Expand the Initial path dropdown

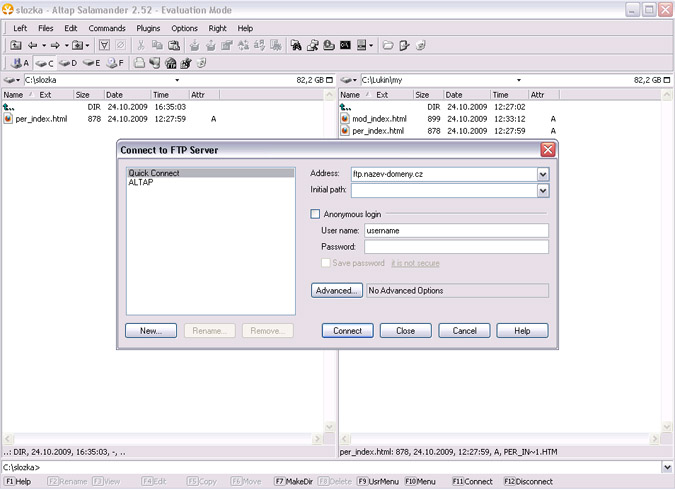(x=543, y=190)
